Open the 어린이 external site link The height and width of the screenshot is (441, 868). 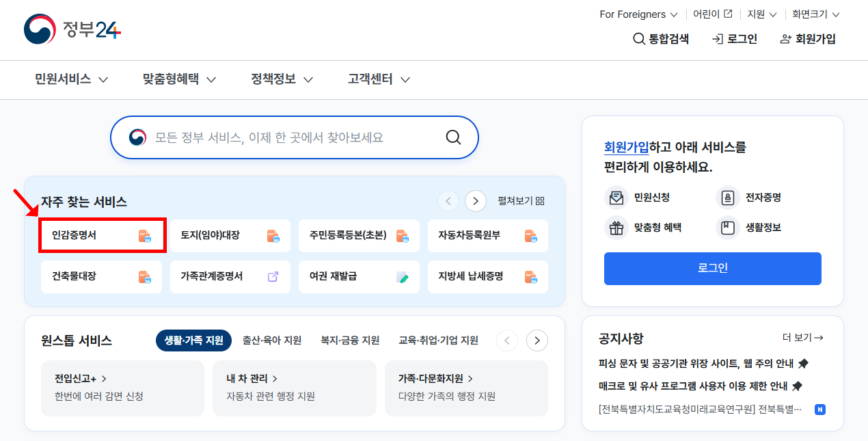(713, 14)
